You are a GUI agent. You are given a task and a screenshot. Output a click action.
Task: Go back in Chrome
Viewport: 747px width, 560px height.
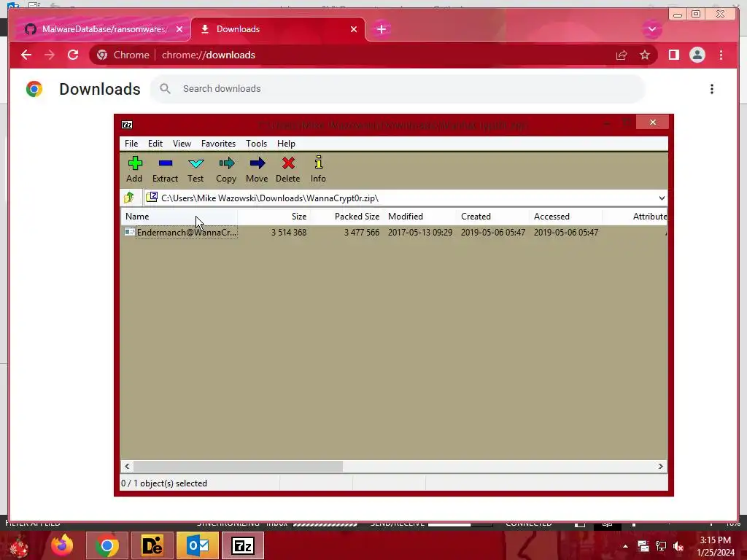[x=26, y=55]
